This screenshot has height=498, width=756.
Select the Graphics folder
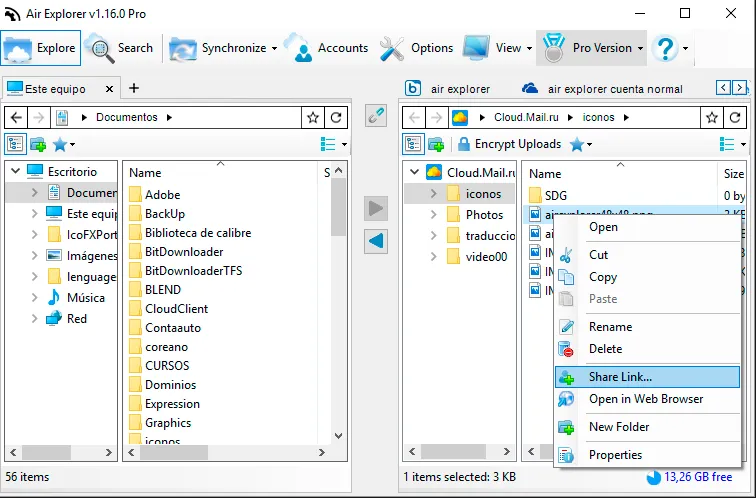tap(168, 423)
